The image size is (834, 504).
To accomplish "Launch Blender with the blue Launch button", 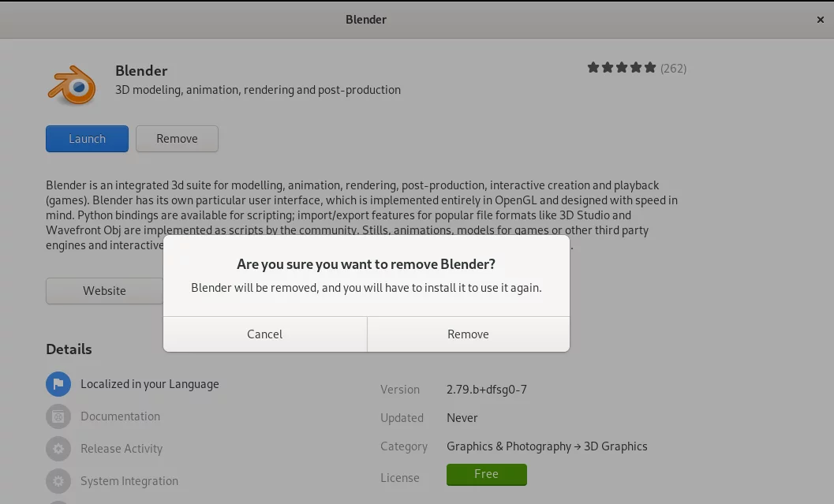I will coord(88,139).
